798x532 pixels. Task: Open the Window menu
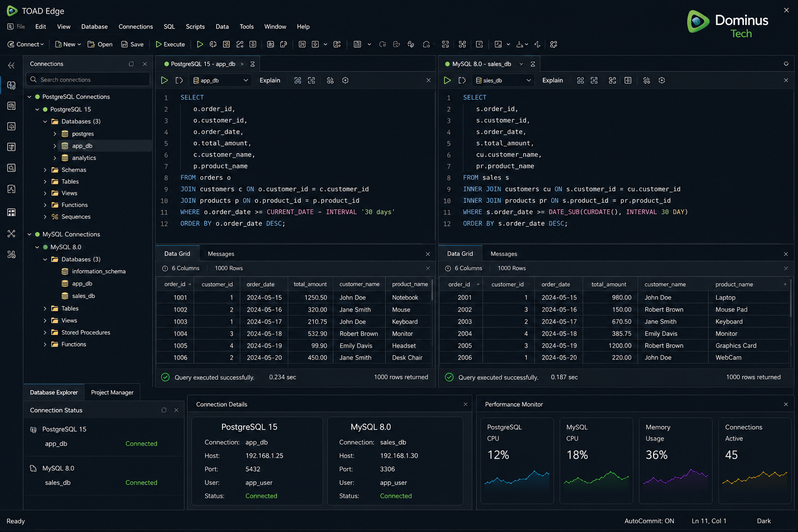point(275,26)
